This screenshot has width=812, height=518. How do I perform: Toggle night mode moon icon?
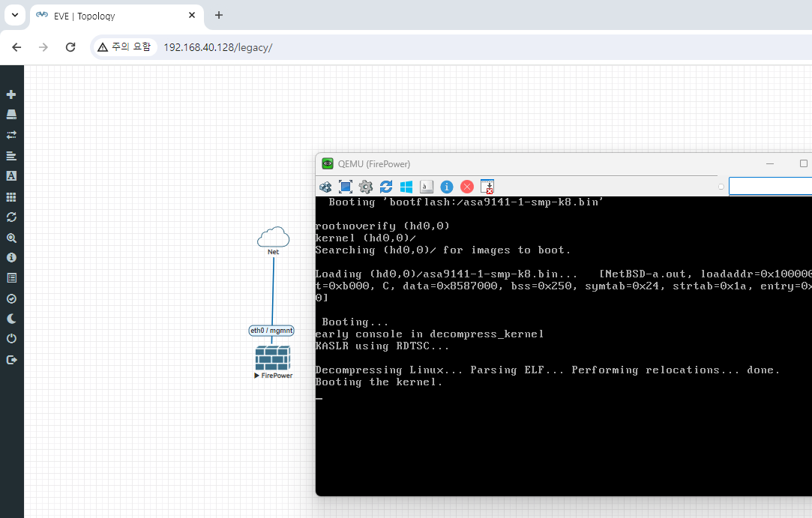coord(11,319)
